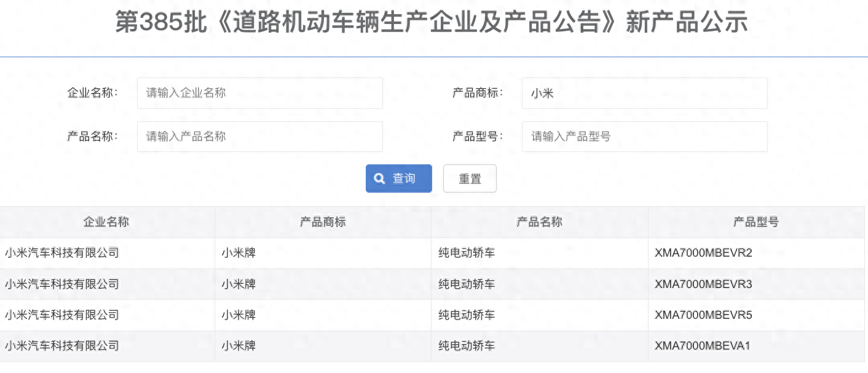Click the 企业名称： form label

[x=92, y=93]
